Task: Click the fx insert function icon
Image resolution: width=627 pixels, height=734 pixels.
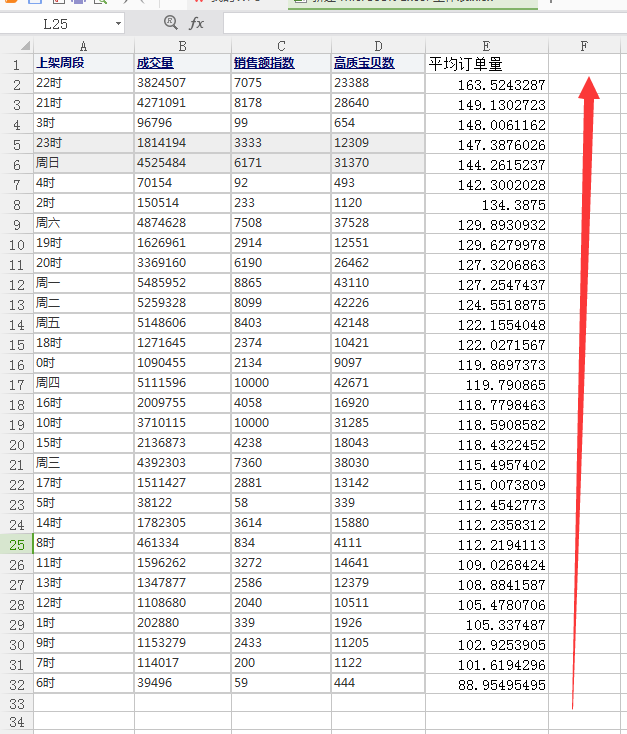Action: 197,22
